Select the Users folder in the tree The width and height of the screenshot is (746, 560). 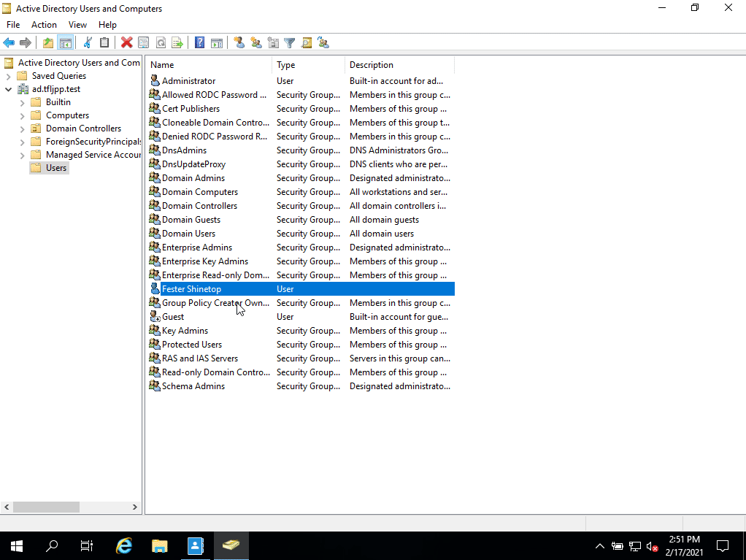click(55, 168)
